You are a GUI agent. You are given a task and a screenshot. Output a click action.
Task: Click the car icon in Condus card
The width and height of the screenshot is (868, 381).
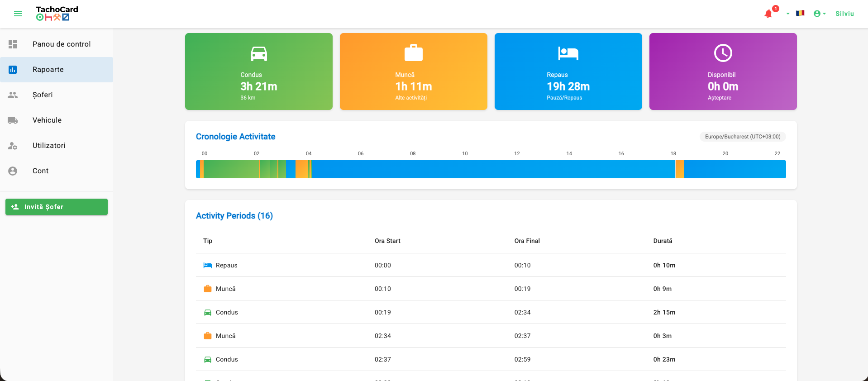(x=259, y=54)
